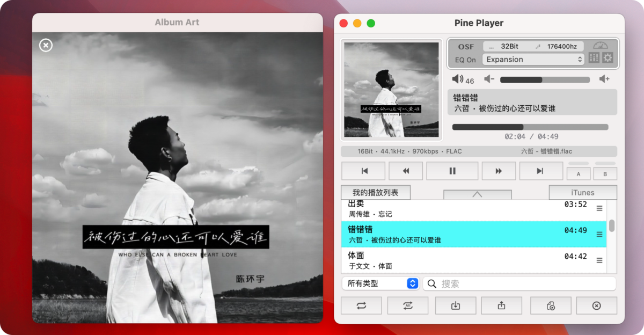
Task: Toggle single repeat mode
Action: click(361, 305)
